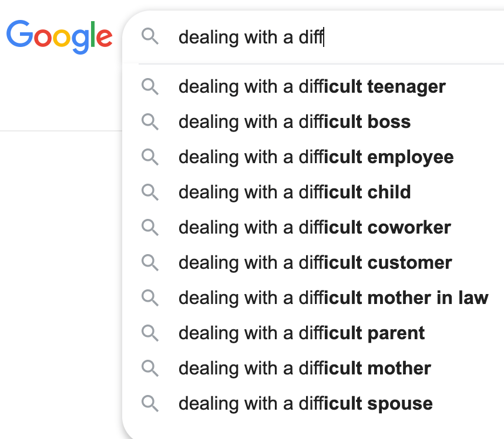
Task: Click magnifier icon beside difficult customer suggestion
Action: pyautogui.click(x=150, y=263)
